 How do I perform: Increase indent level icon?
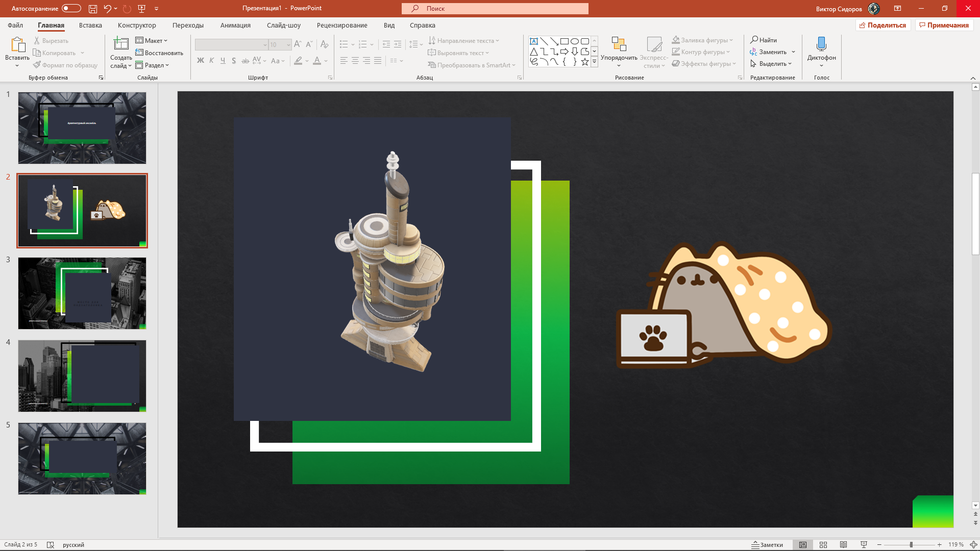click(398, 44)
